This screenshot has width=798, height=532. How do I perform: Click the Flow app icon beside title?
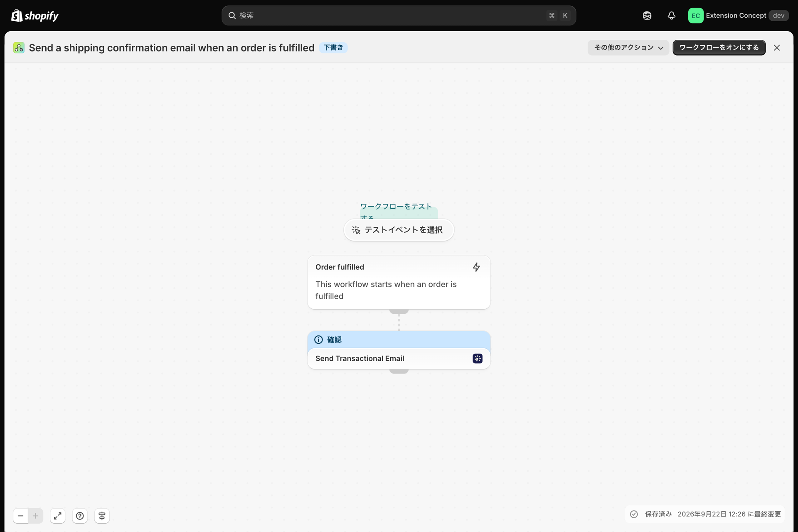pos(19,48)
